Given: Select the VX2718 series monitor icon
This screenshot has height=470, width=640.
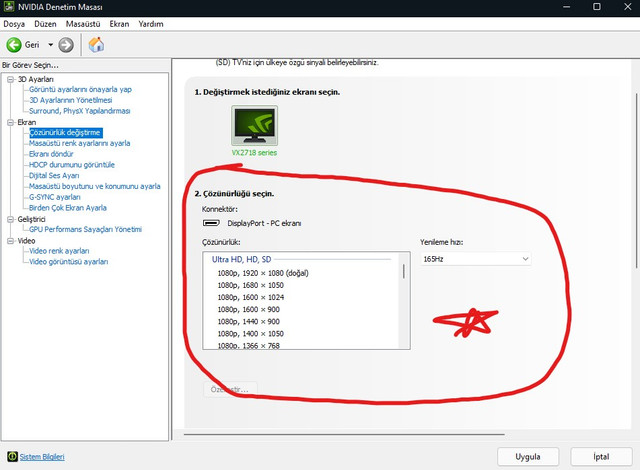Looking at the screenshot, I should click(x=257, y=127).
